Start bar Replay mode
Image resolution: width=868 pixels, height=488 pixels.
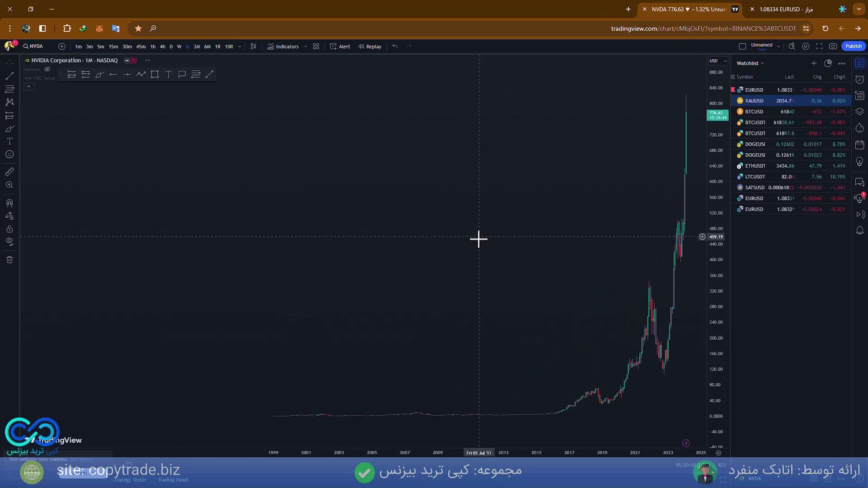pyautogui.click(x=370, y=47)
